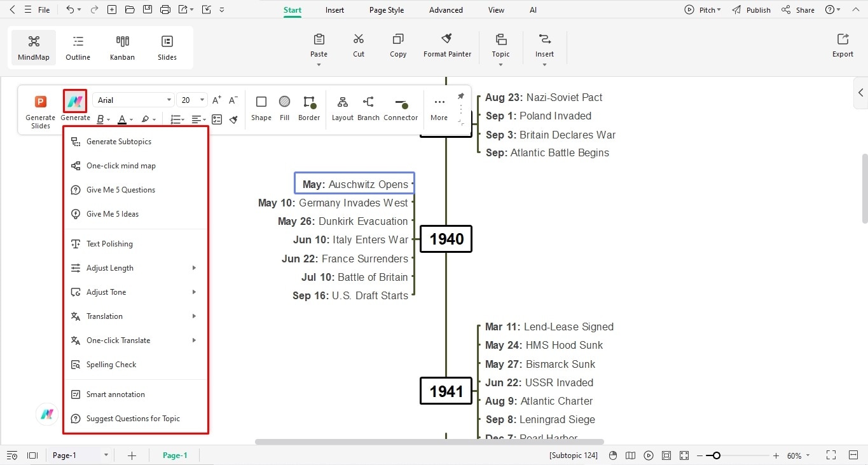Open the Arial font family dropdown
This screenshot has height=465, width=868.
pyautogui.click(x=134, y=100)
